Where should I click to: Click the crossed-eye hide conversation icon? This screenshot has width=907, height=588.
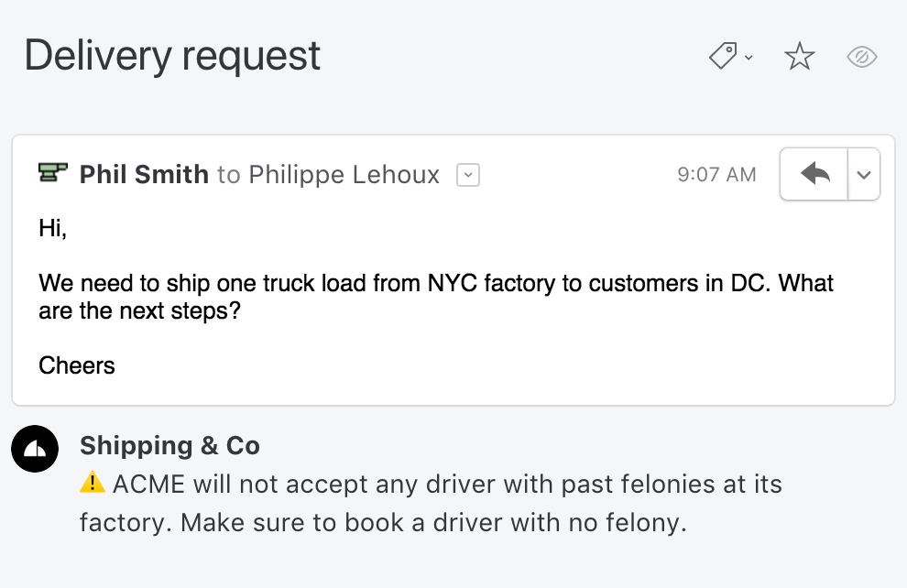tap(861, 57)
